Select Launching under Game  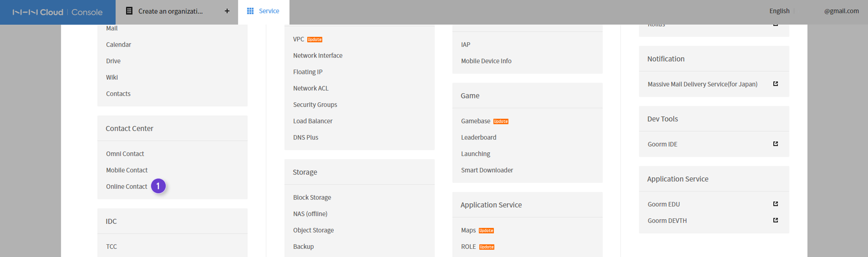476,154
